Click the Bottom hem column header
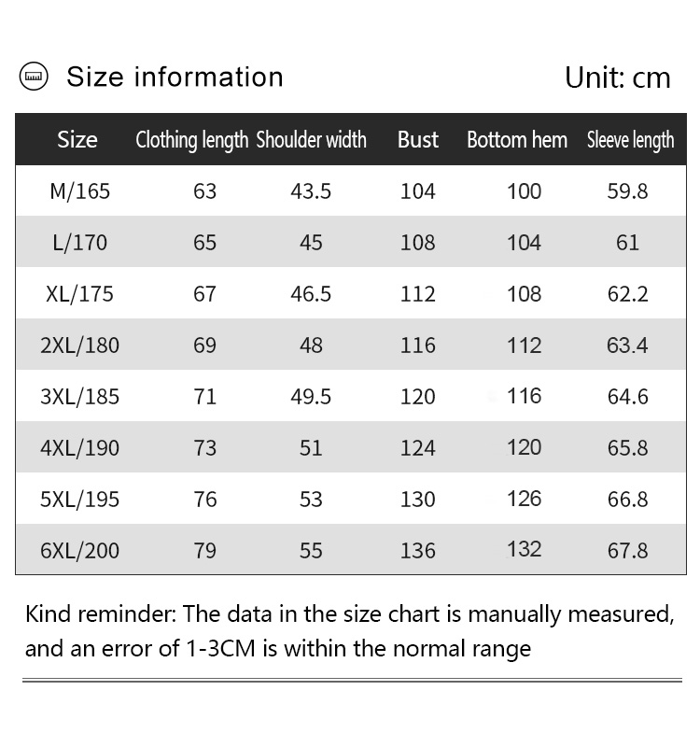This screenshot has width=700, height=747. (517, 140)
